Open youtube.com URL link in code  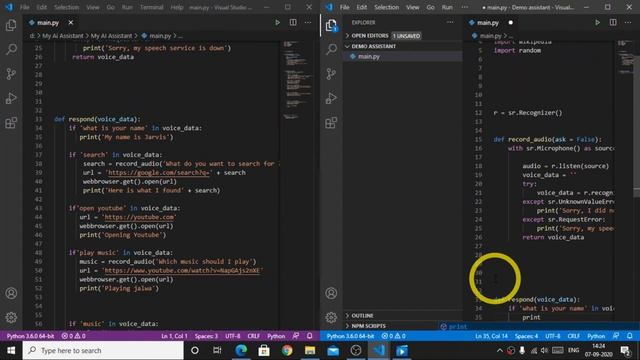point(140,217)
